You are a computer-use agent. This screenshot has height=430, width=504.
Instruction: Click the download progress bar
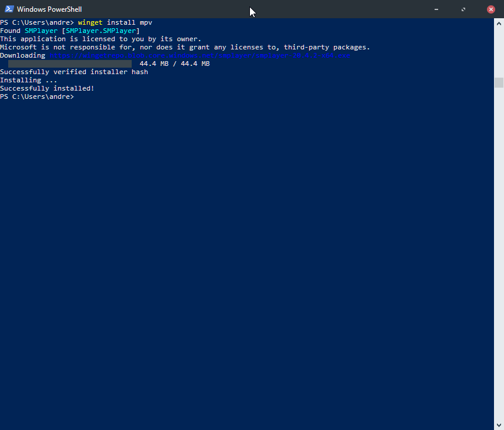[x=70, y=64]
